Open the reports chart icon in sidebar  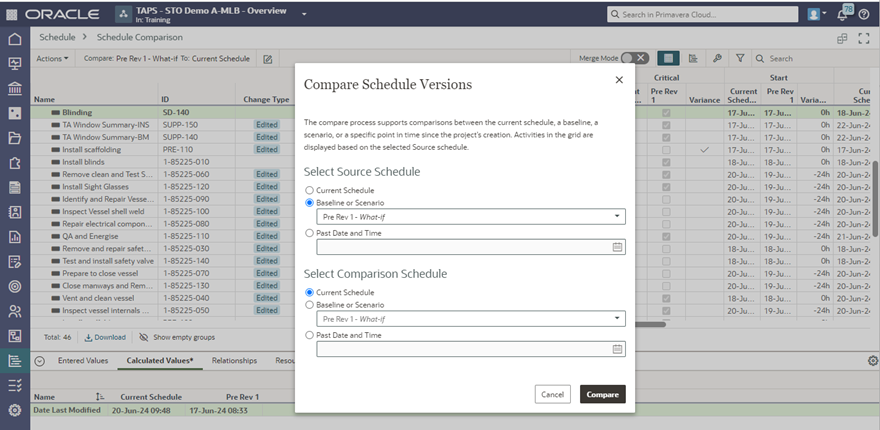(x=15, y=237)
